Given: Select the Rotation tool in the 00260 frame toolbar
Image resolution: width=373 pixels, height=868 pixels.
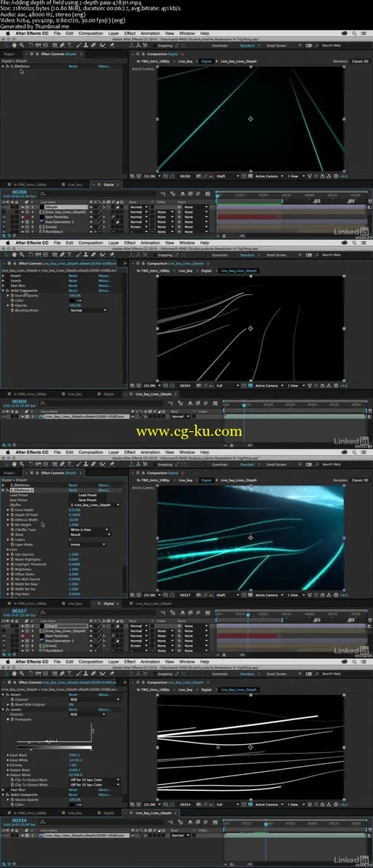Looking at the screenshot, I should [31, 45].
